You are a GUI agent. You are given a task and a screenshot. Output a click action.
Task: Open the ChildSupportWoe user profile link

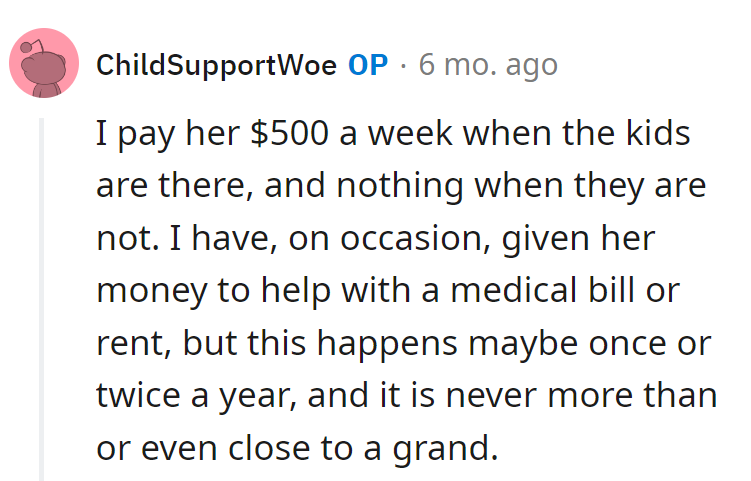pos(216,66)
